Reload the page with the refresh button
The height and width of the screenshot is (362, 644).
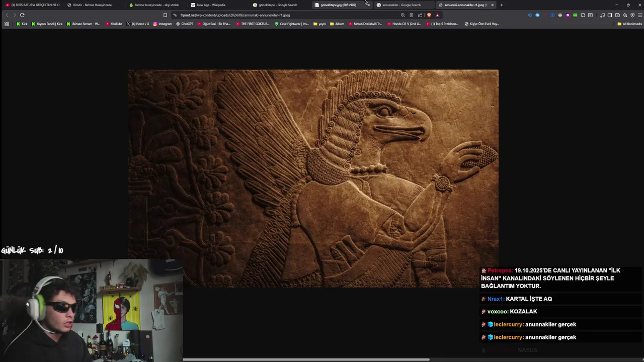[x=22, y=15]
